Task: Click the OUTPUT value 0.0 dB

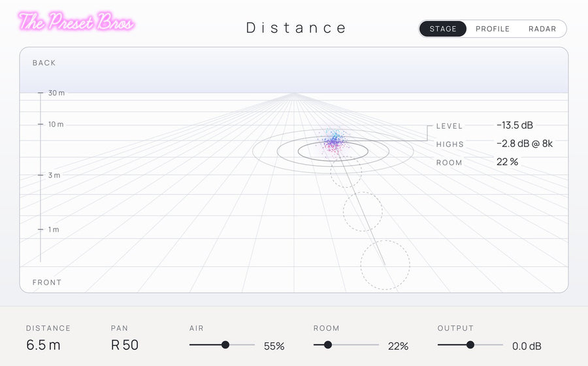Action: (x=527, y=346)
